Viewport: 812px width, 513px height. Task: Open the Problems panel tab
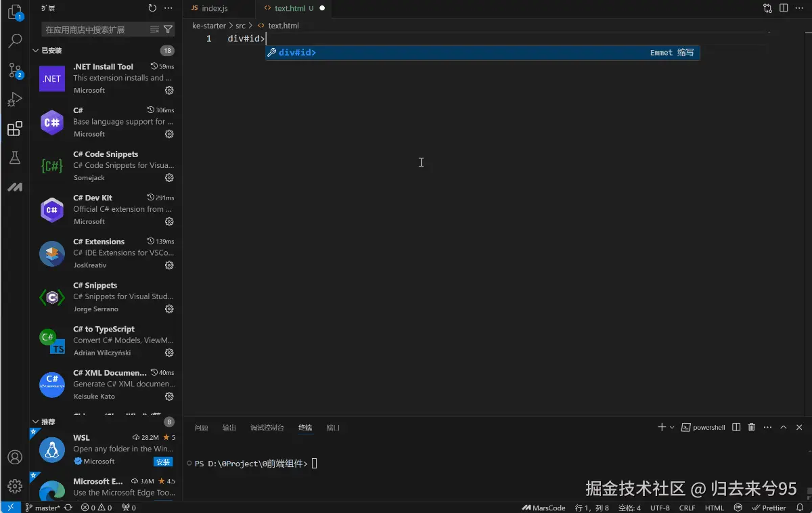click(x=201, y=428)
